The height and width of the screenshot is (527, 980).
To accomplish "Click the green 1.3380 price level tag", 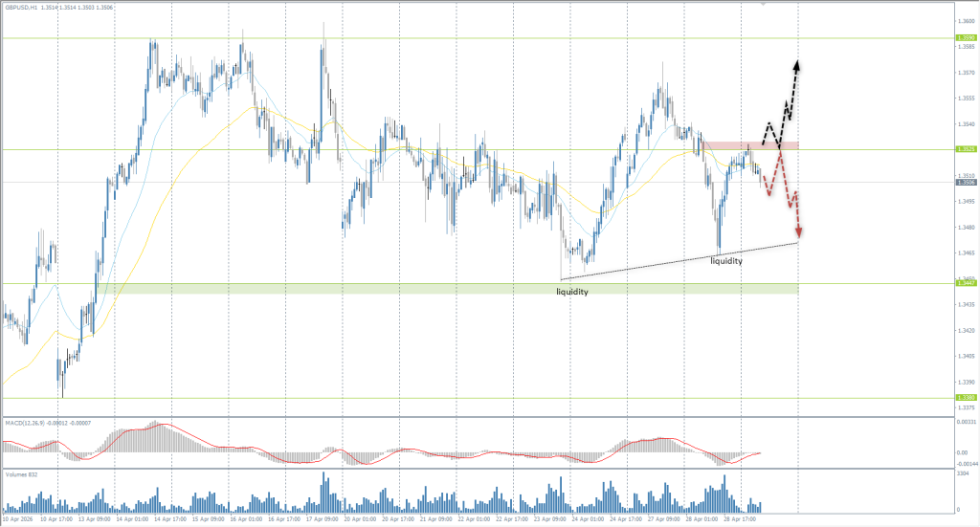I will click(966, 398).
